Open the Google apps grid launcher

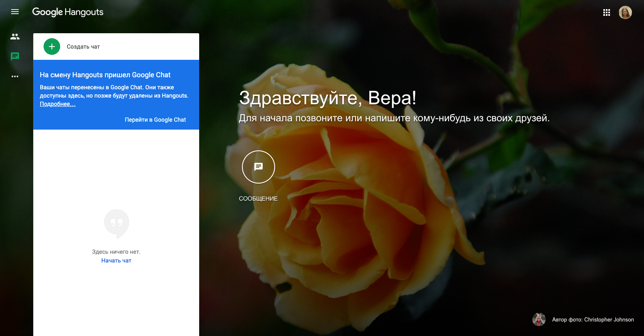coord(607,12)
